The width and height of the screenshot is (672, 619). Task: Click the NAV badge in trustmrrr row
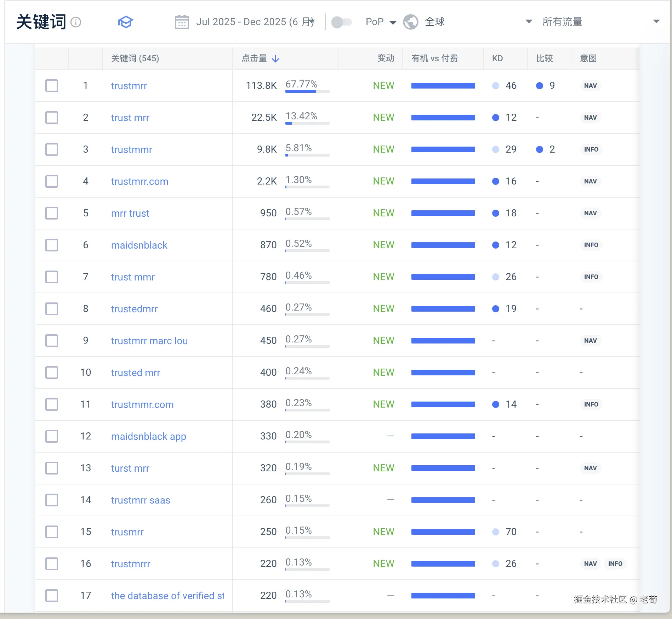(590, 564)
